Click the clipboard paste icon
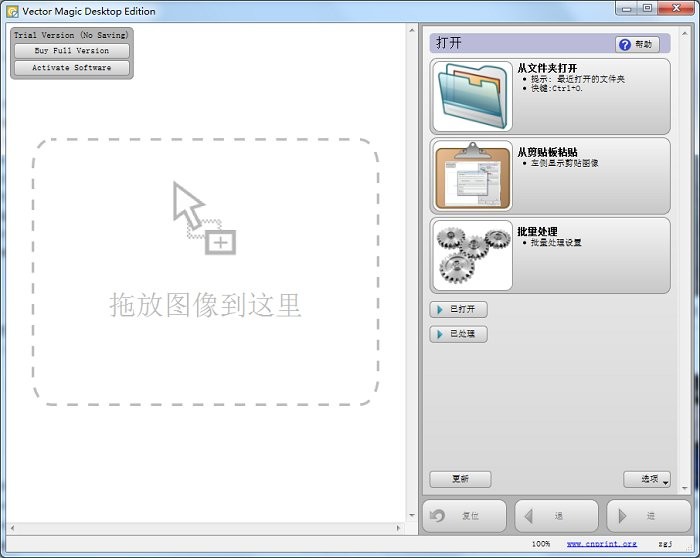The height and width of the screenshot is (558, 700). 473,176
